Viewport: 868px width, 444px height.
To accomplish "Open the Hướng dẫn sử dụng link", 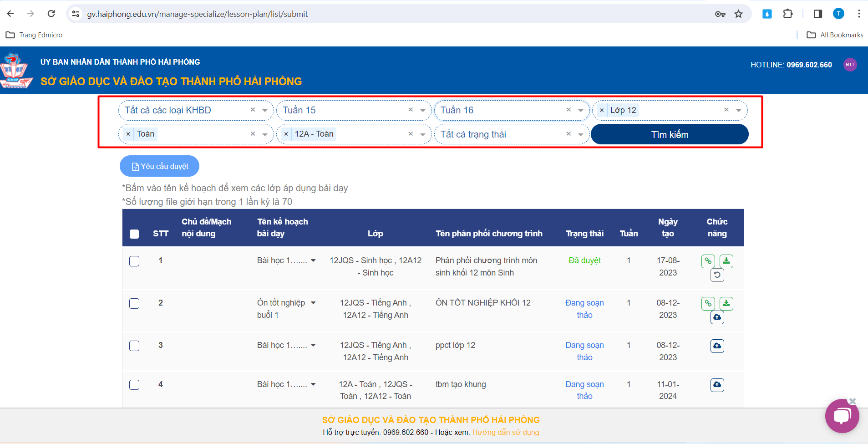I will click(505, 432).
